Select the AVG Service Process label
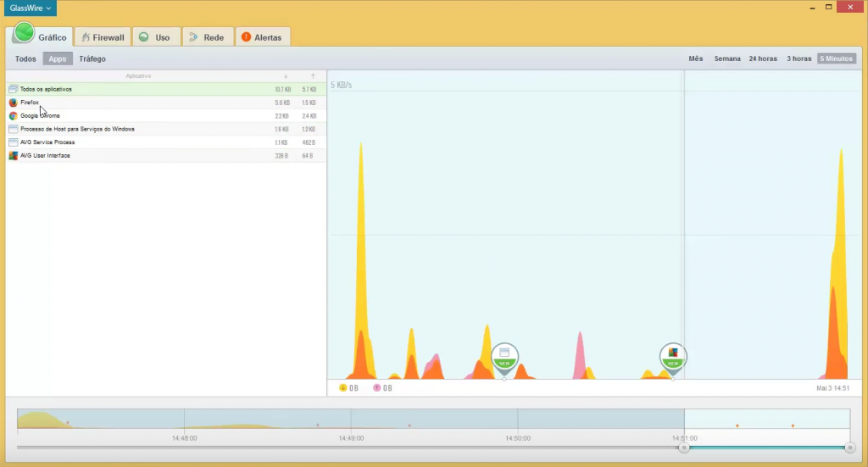Screen dimensions: 868x467 point(47,142)
